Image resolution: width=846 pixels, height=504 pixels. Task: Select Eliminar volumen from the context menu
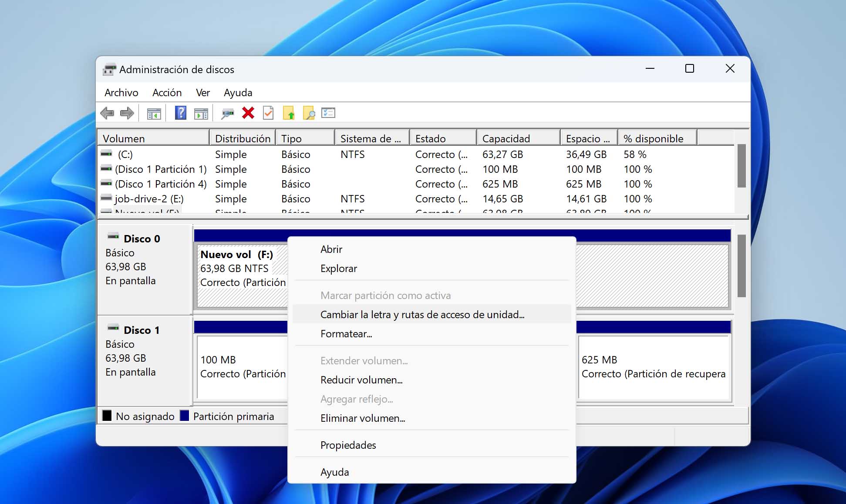[x=362, y=418]
